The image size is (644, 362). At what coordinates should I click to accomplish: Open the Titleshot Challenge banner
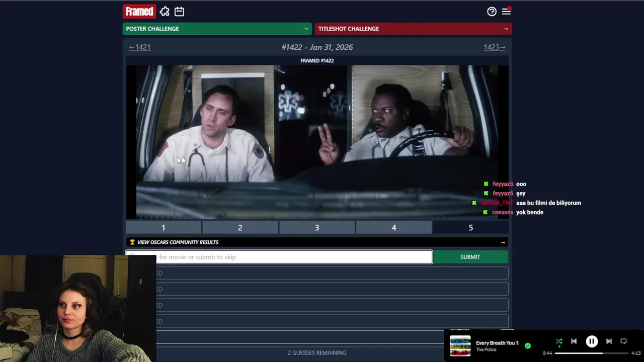click(414, 29)
